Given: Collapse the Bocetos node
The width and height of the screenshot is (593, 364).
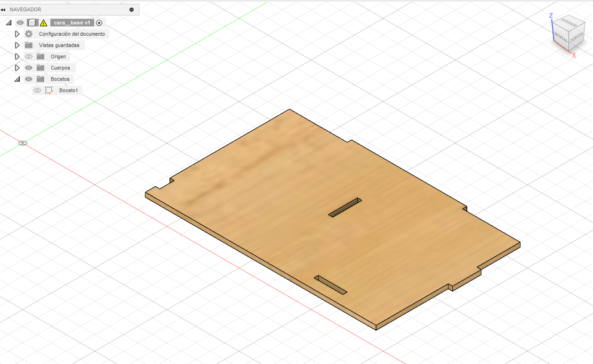Looking at the screenshot, I should pos(17,79).
